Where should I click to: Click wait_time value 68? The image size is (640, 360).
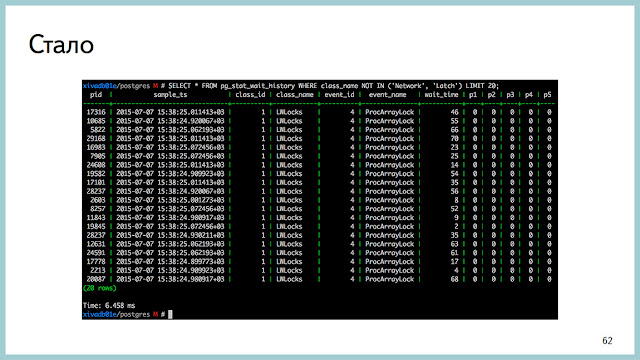[x=455, y=279]
